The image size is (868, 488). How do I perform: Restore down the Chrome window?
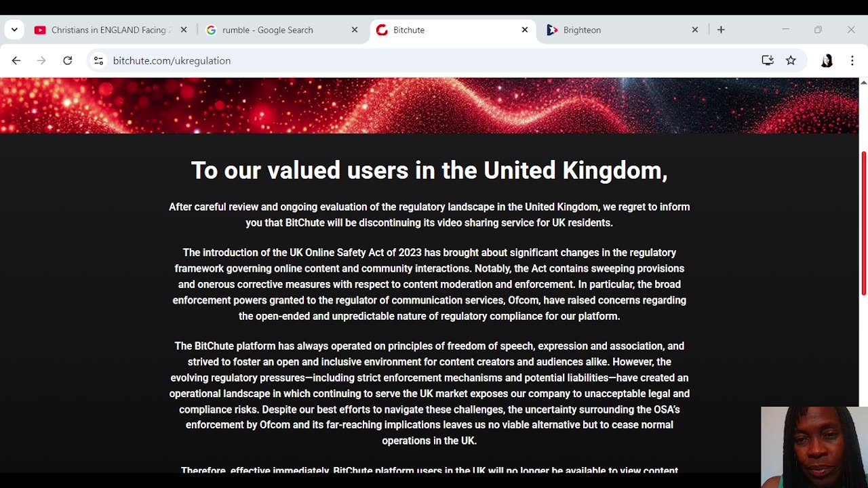click(x=818, y=30)
